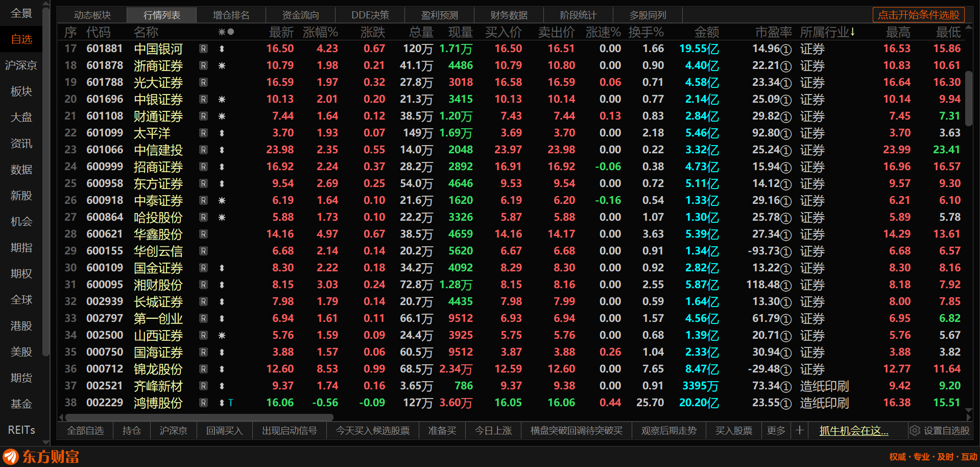Screen dimensions: 980x467
Task: Sort by 涨幅% column header
Action: [320, 32]
